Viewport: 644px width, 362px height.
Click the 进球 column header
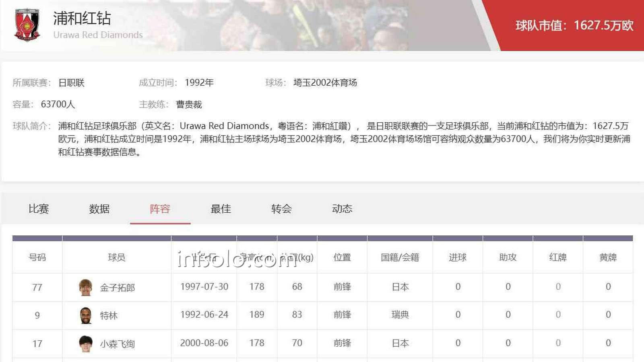click(x=458, y=257)
